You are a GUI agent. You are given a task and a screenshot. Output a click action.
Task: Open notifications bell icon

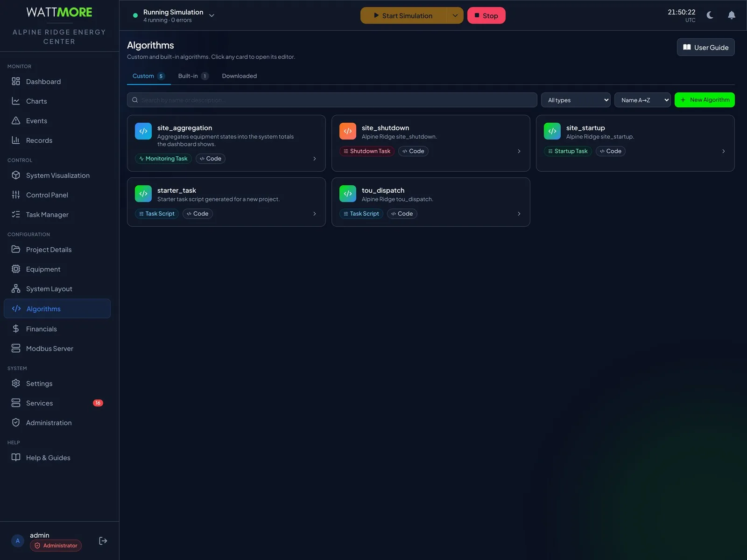(x=732, y=15)
